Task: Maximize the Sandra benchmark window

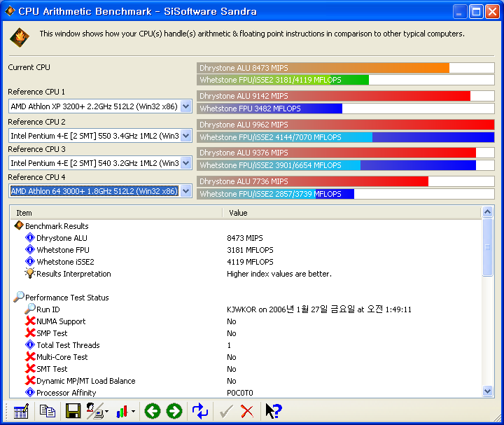Action: click(x=477, y=12)
